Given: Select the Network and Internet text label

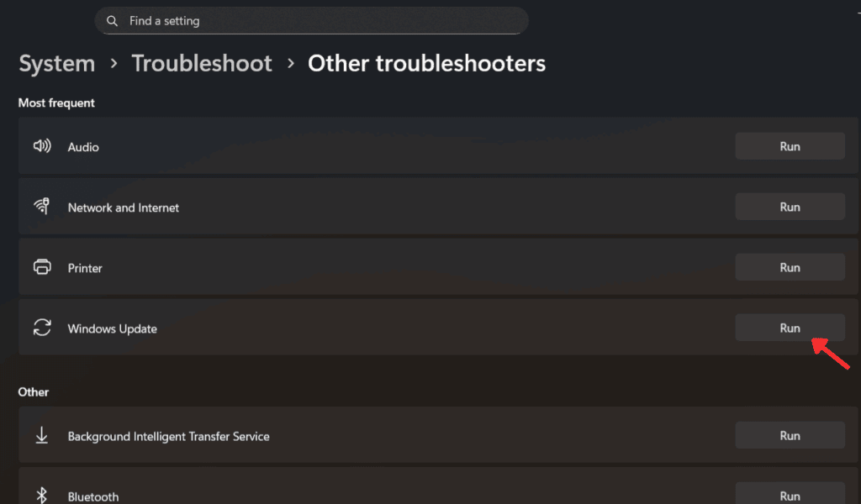Looking at the screenshot, I should 124,207.
